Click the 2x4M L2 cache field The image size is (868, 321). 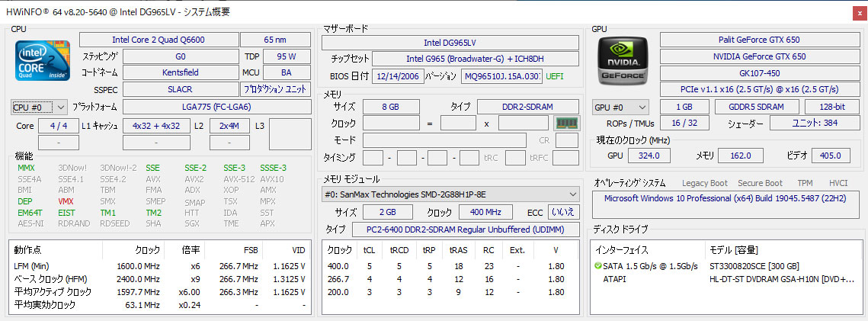[x=229, y=126]
